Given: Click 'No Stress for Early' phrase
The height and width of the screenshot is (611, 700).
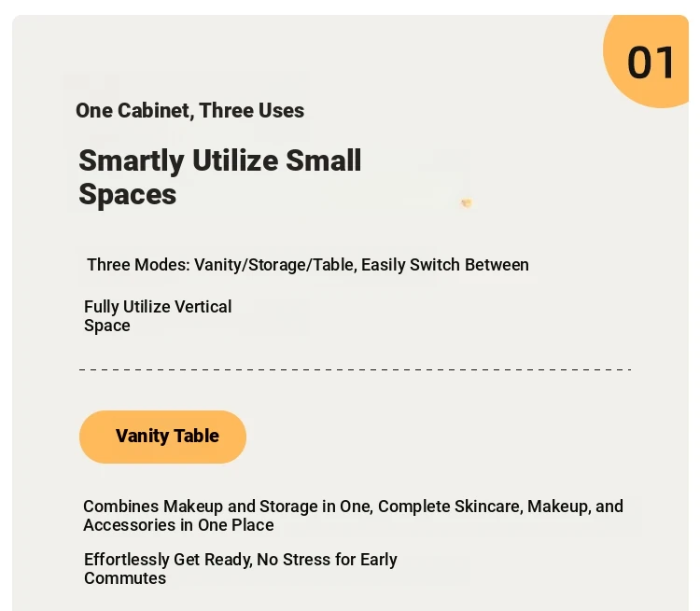Looking at the screenshot, I should click(x=328, y=559).
